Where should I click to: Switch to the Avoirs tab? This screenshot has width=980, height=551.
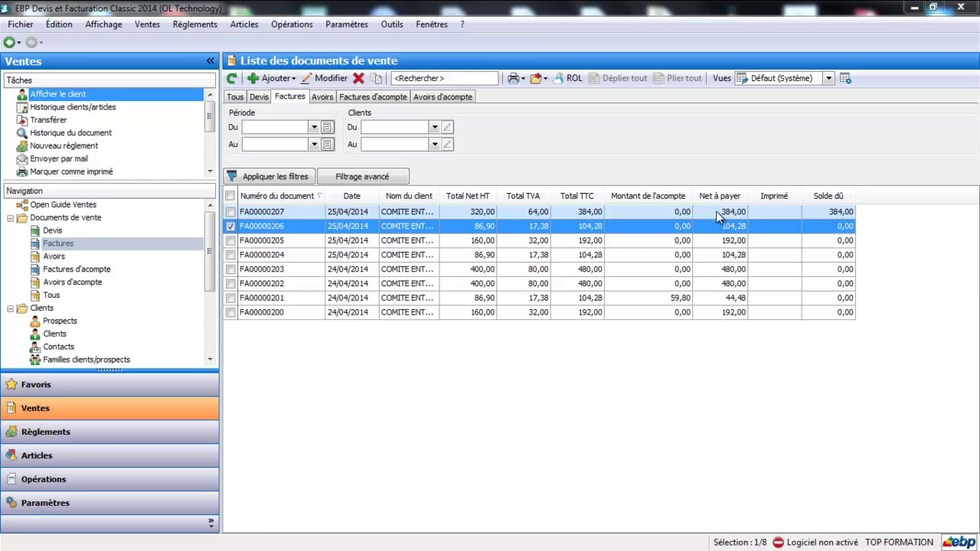pyautogui.click(x=322, y=97)
